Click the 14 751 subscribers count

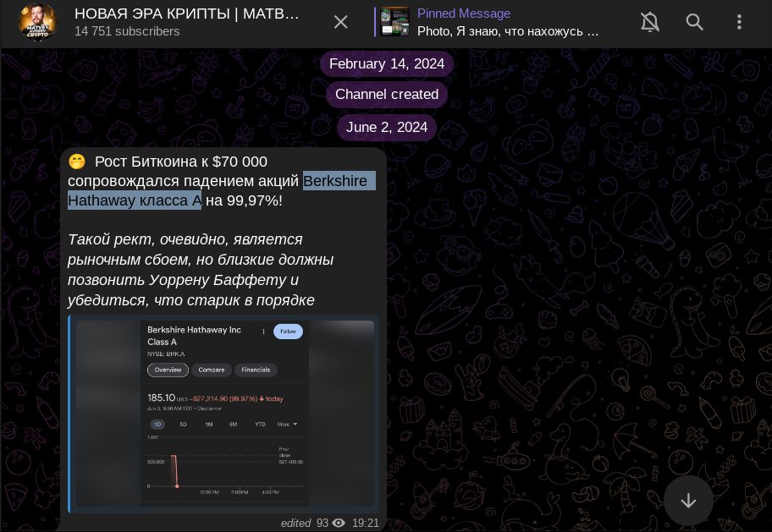pos(127,31)
